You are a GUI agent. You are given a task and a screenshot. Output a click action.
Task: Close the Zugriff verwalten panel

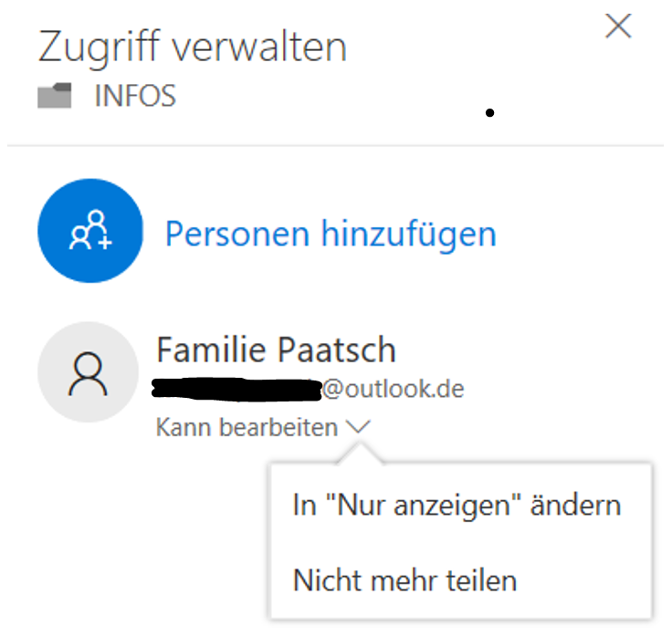coord(618,26)
